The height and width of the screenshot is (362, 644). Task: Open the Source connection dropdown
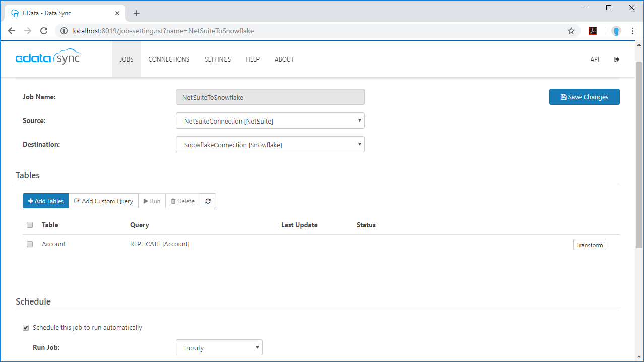[x=270, y=121]
